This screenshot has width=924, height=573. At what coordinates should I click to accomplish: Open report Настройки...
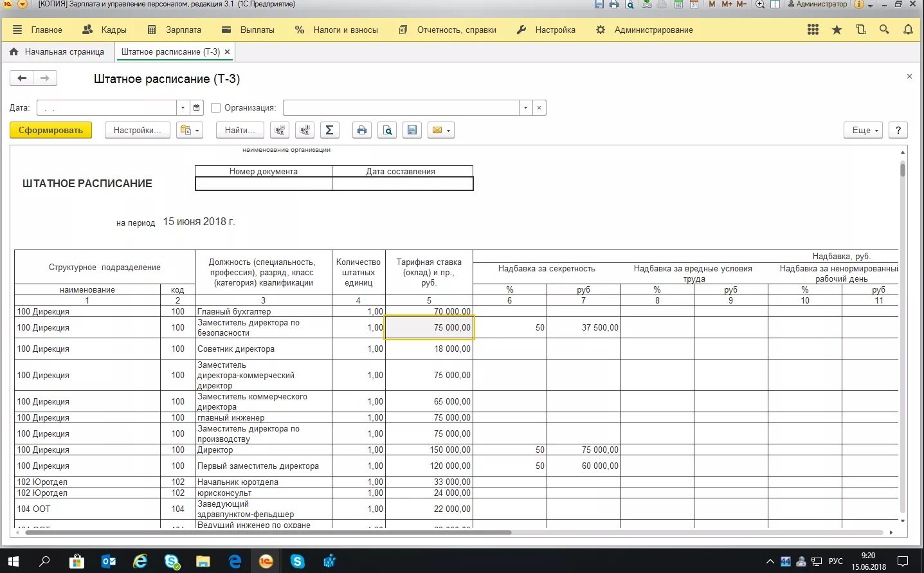[137, 130]
